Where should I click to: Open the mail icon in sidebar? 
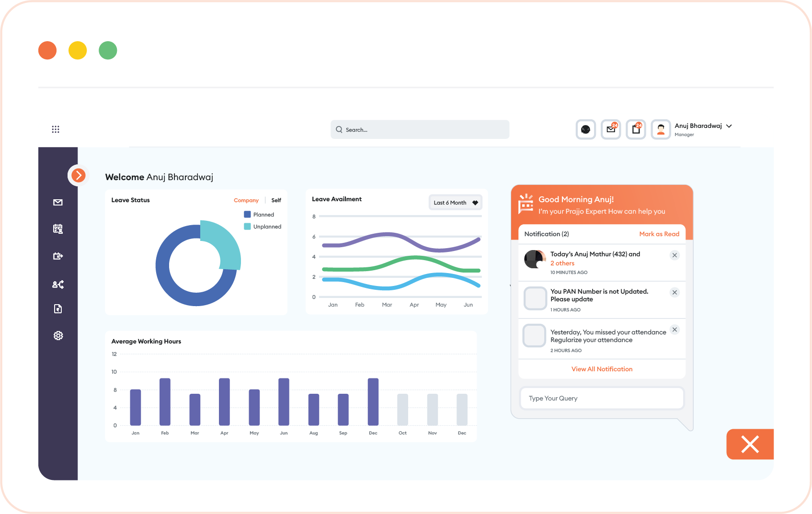tap(58, 203)
